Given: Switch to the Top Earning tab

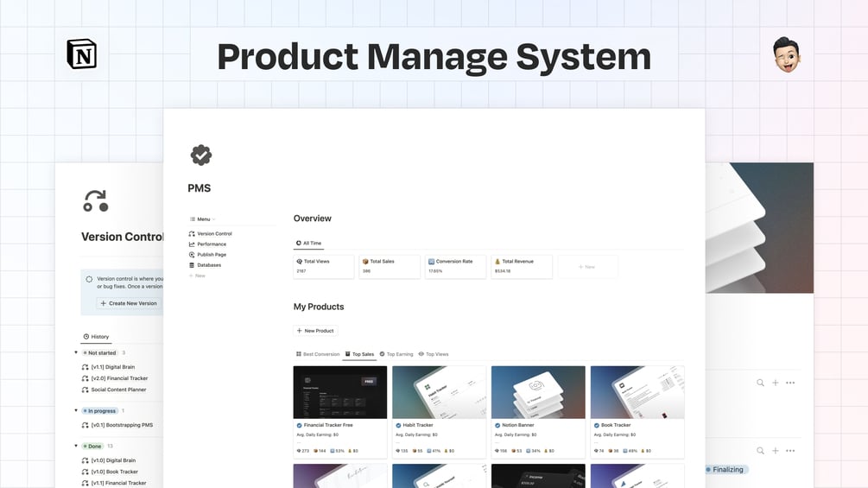Looking at the screenshot, I should [x=396, y=354].
